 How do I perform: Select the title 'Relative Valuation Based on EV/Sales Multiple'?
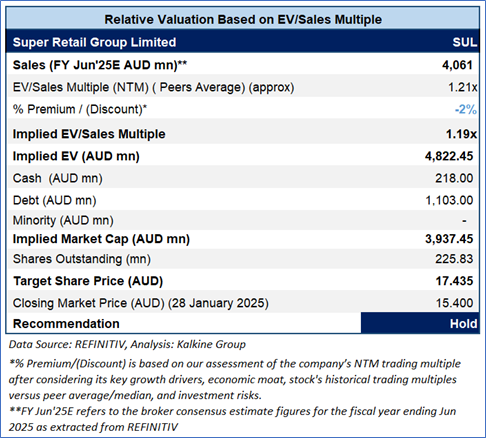(243, 19)
